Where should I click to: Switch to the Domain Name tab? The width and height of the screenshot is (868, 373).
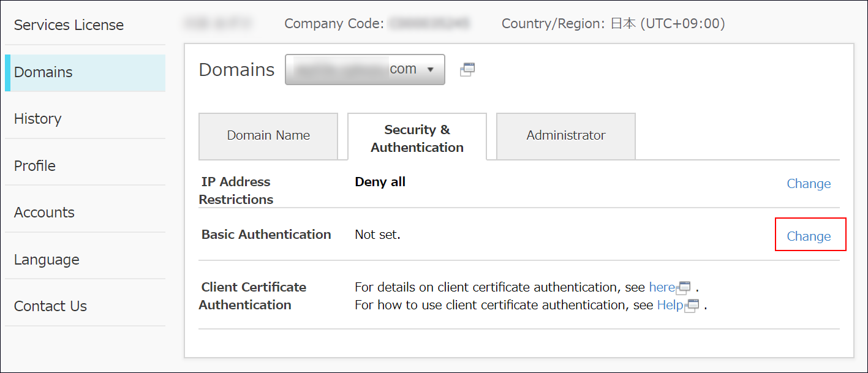coord(268,135)
